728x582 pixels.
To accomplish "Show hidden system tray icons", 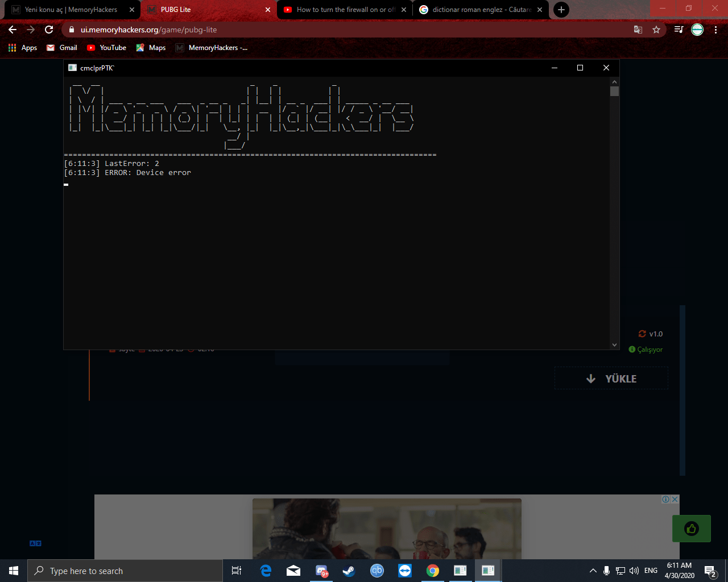I will point(593,571).
